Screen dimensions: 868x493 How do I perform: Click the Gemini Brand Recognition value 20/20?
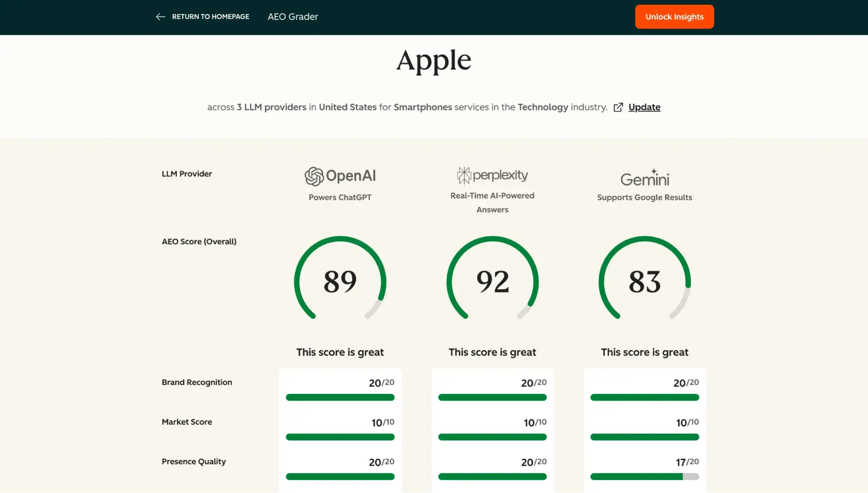686,383
